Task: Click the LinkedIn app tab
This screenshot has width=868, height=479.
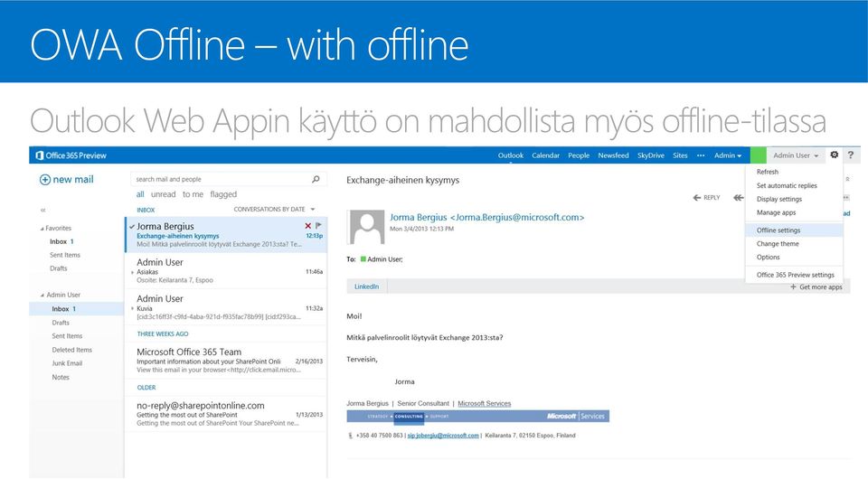Action: click(367, 286)
